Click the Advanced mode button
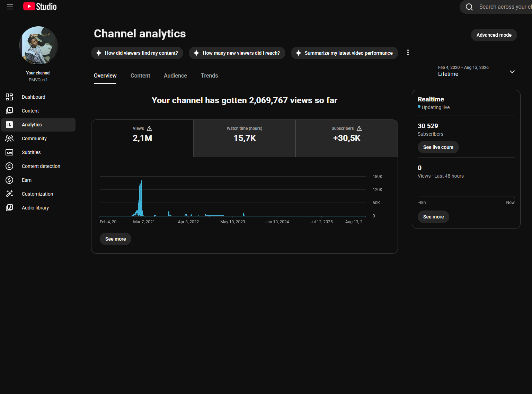 494,35
